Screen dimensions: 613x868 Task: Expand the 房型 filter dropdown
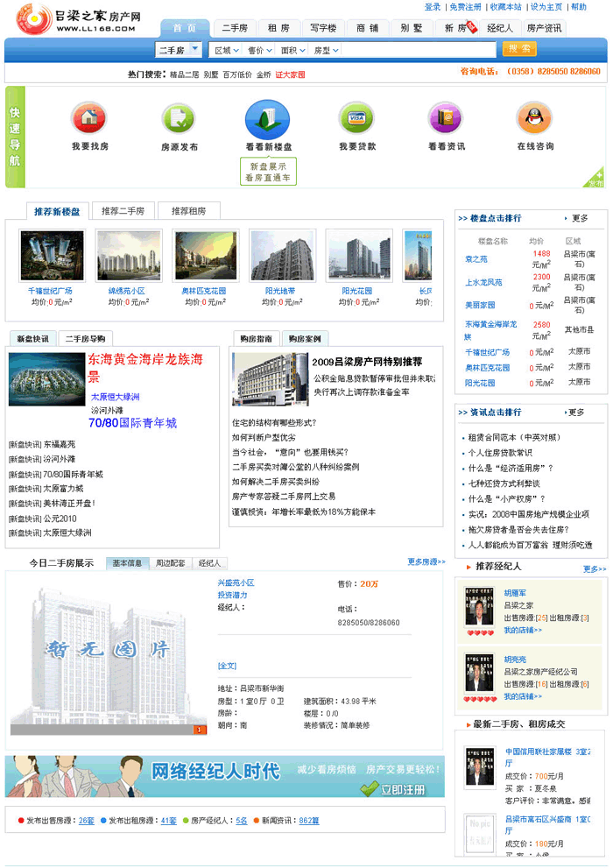point(326,50)
